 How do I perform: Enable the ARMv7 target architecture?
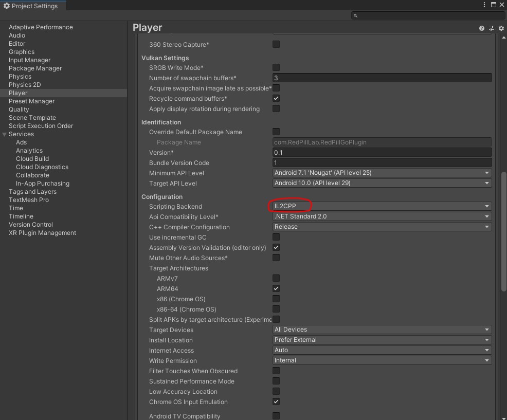pos(276,278)
